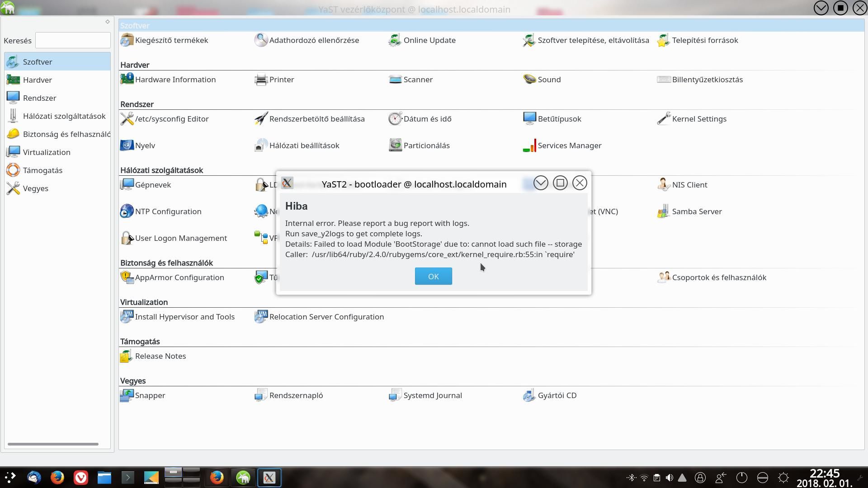Open the bootloader dialog window menu icon
Viewport: 868px width, 488px height.
(x=287, y=183)
